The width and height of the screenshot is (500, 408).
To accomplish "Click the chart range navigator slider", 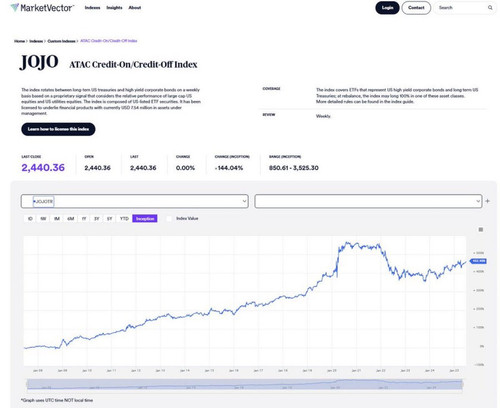I will coord(245,384).
